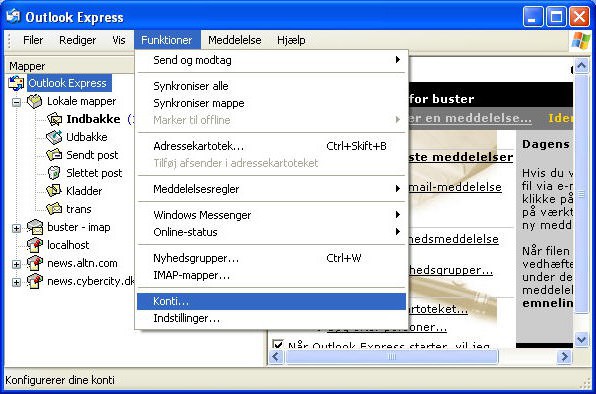The image size is (596, 394).
Task: Select the Sendt post folder
Action: click(92, 155)
